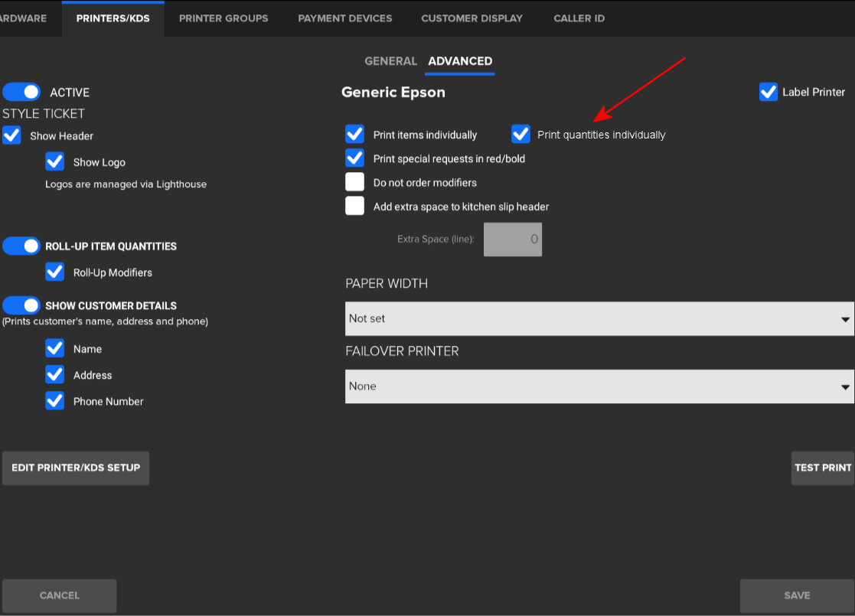Enable Do not order modifiers checkbox
The width and height of the screenshot is (855, 616).
[x=354, y=182]
